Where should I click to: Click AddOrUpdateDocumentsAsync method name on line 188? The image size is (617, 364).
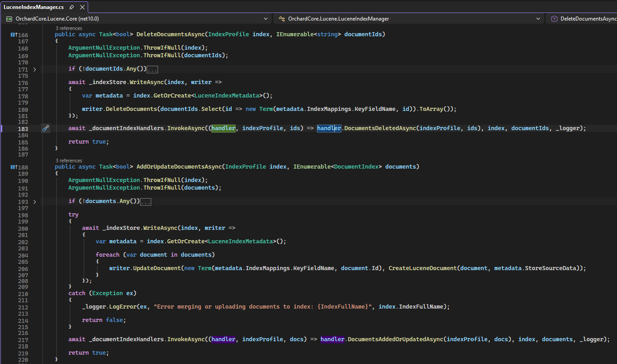point(179,166)
